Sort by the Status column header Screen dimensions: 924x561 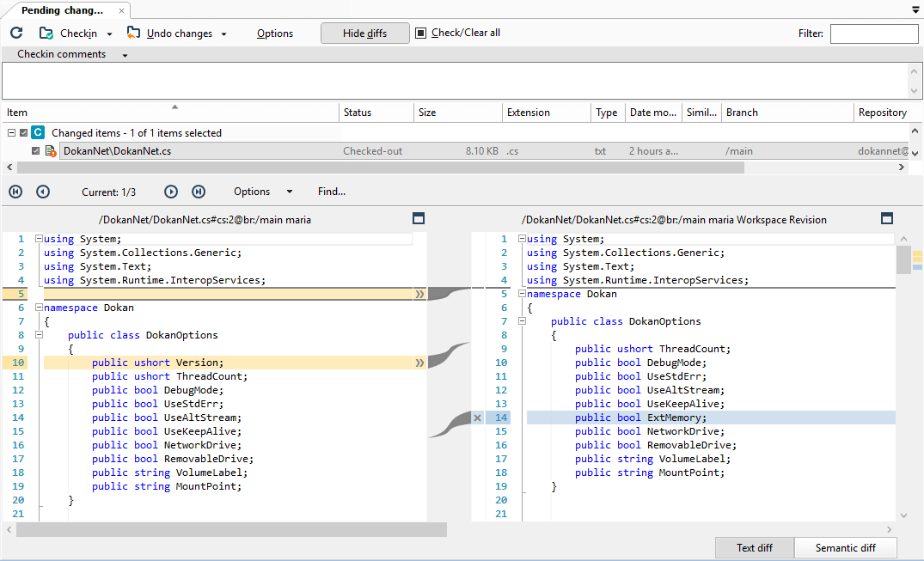coord(376,113)
